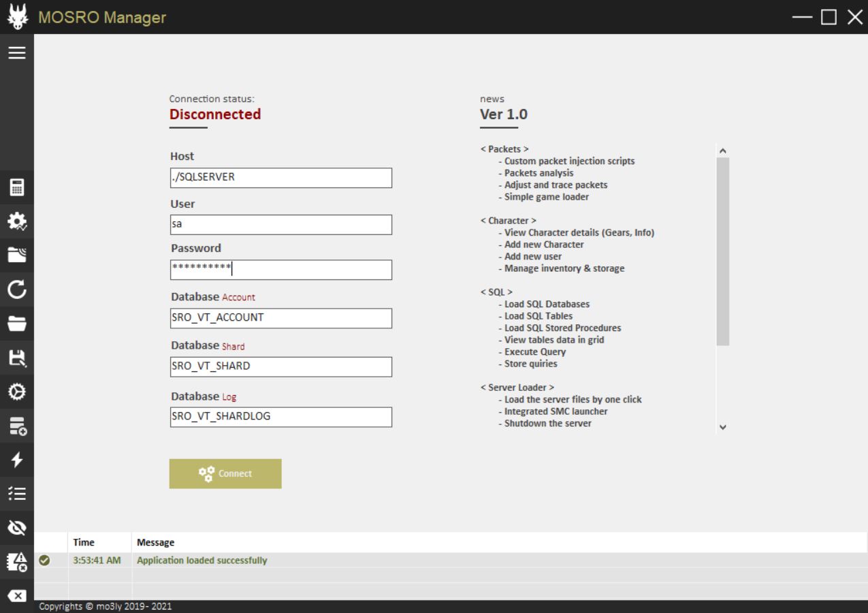Image resolution: width=868 pixels, height=613 pixels.
Task: Click the folder with signal icon
Action: point(16,255)
